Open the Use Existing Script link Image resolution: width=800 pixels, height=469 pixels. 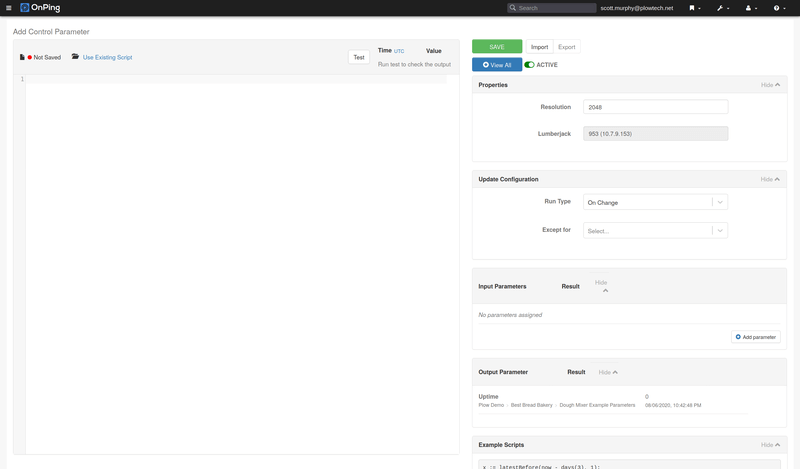click(108, 57)
